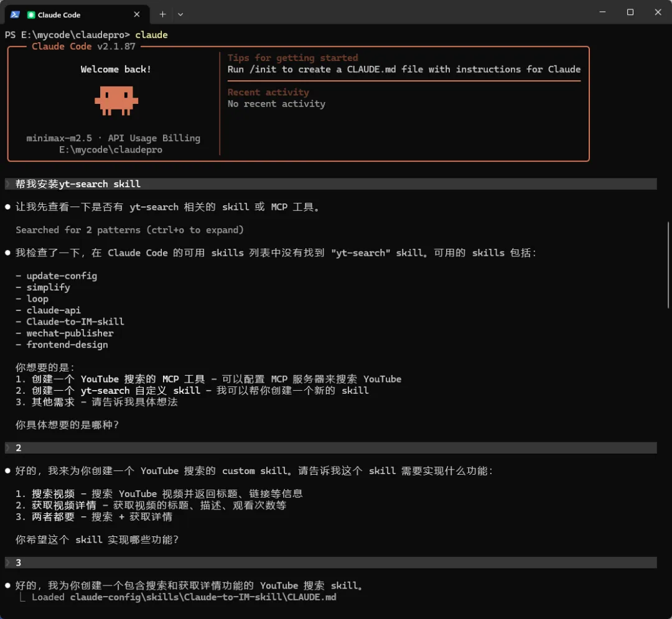Click the orange Claude Code pixel mascot
672x619 pixels.
116,100
